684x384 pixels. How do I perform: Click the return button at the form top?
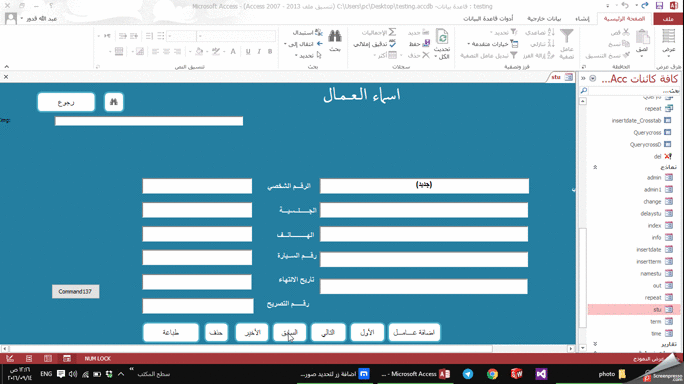(x=66, y=102)
